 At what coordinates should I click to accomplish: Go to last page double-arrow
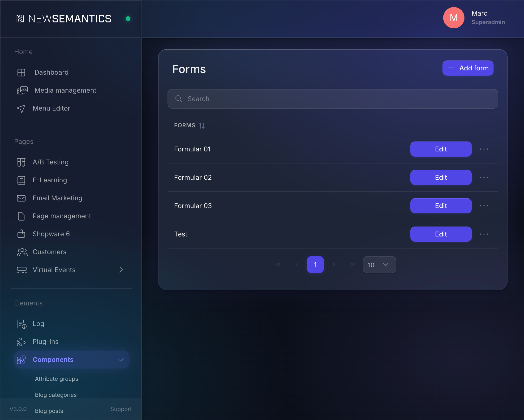click(353, 264)
